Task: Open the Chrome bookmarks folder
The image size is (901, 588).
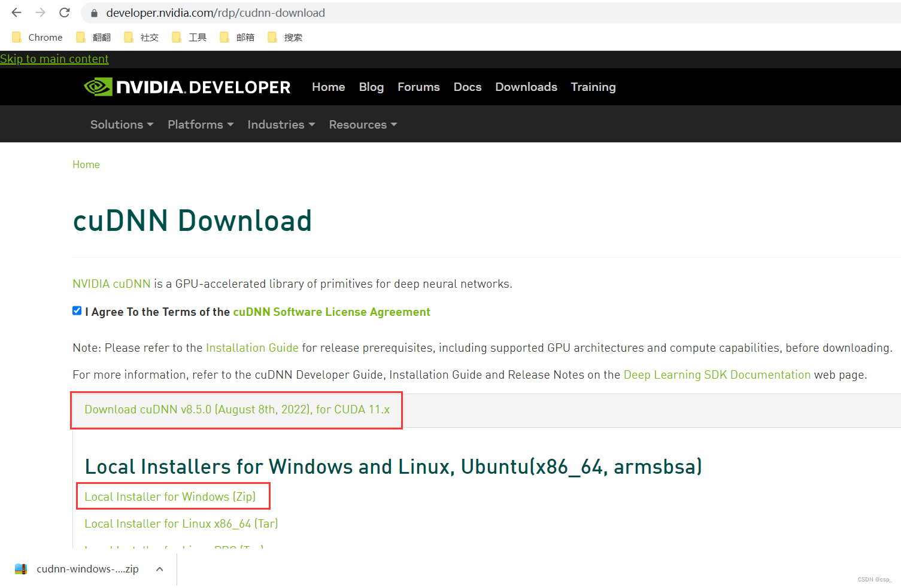Action: (37, 37)
